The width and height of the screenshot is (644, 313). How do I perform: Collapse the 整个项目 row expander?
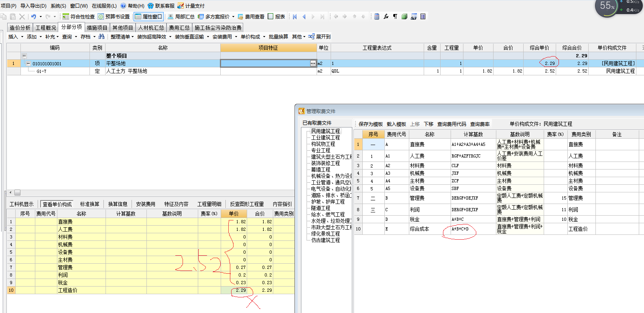24,56
